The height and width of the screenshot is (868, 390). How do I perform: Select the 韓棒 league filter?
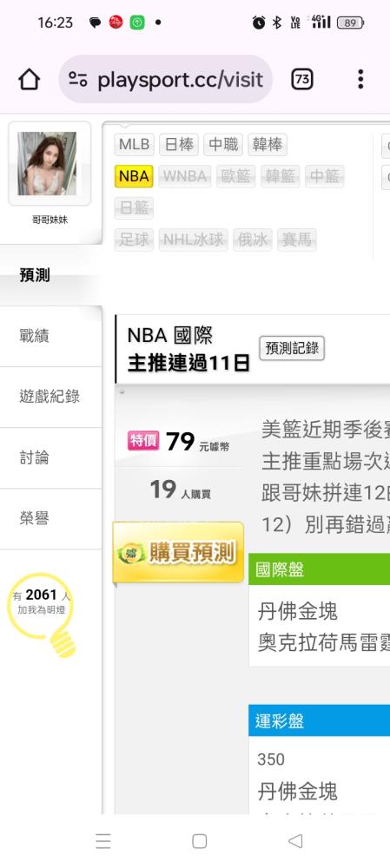click(x=267, y=144)
